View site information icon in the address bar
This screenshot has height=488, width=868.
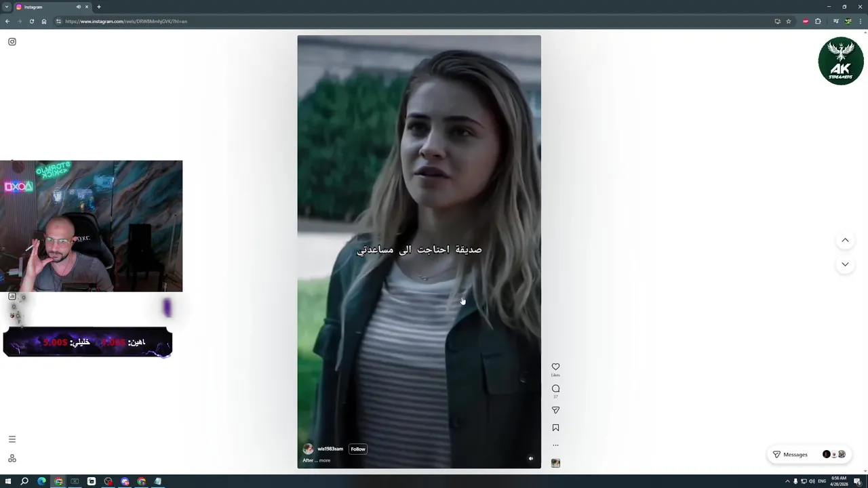(58, 21)
